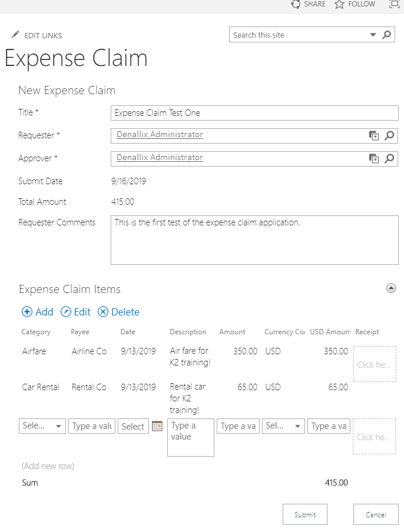The width and height of the screenshot is (404, 532).
Task: Collapse the Expense Claim Items section
Action: pyautogui.click(x=390, y=288)
